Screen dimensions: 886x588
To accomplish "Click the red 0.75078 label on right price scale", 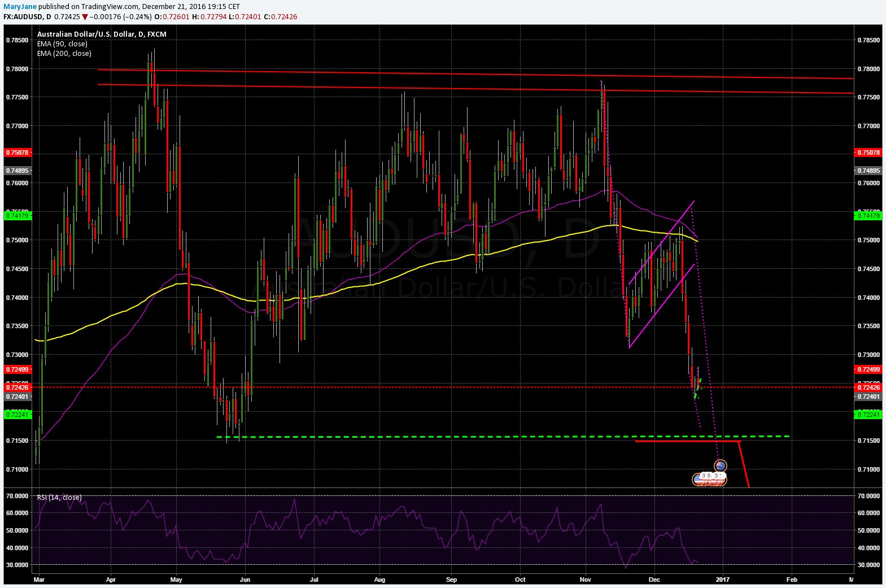I will tap(868, 153).
